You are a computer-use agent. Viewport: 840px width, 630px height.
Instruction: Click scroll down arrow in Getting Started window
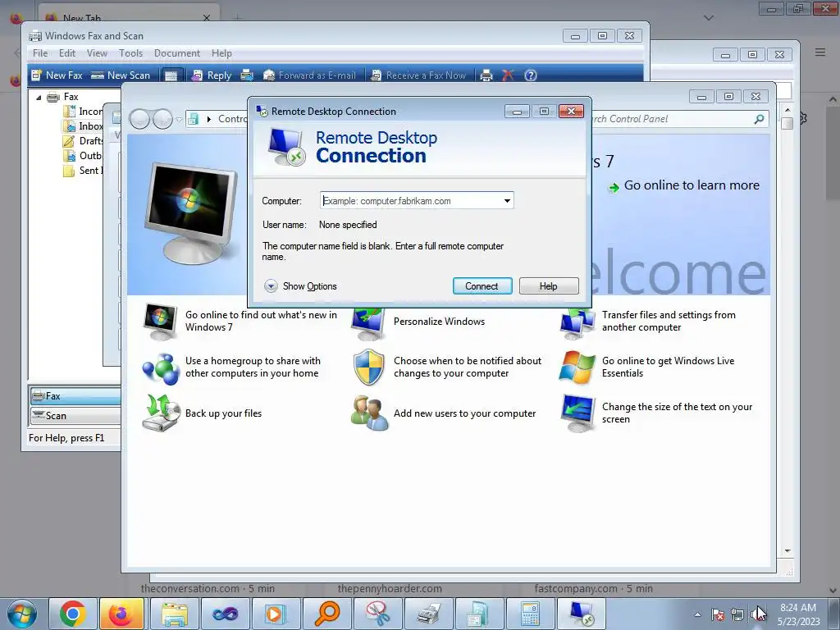click(787, 550)
